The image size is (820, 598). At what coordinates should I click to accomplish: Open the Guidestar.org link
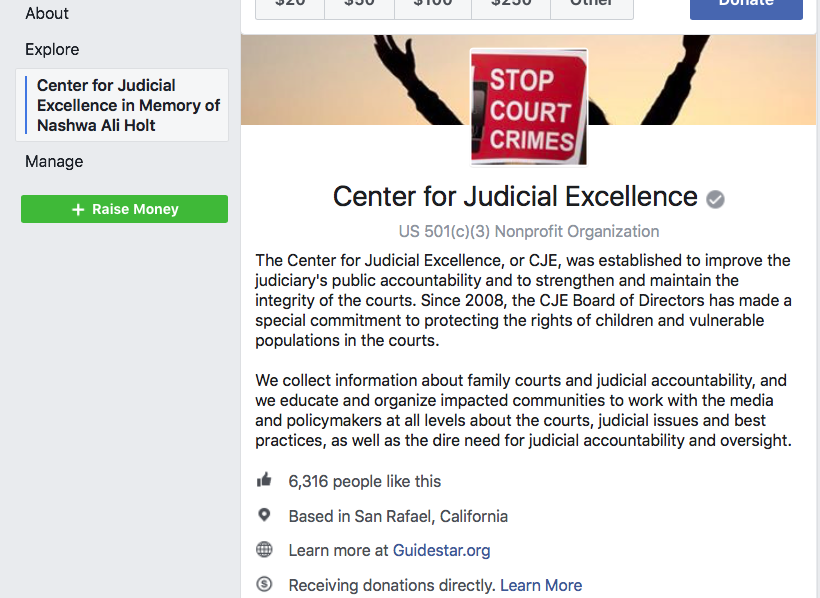tap(441, 550)
